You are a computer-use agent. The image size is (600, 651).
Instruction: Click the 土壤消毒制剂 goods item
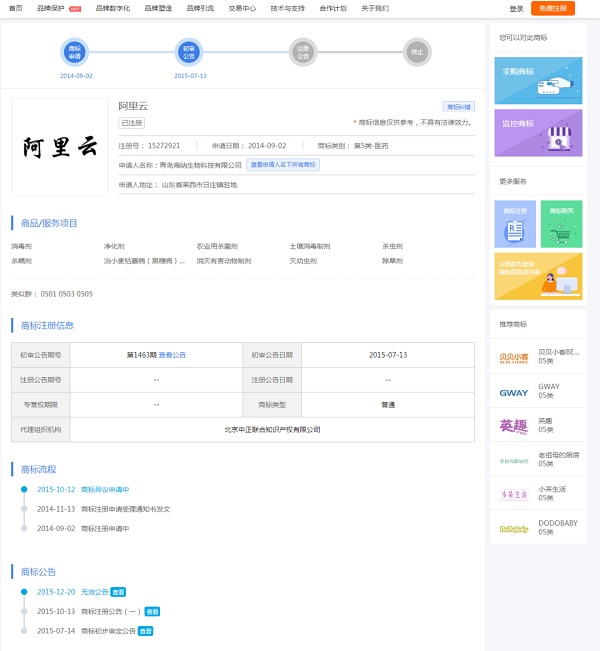[310, 246]
